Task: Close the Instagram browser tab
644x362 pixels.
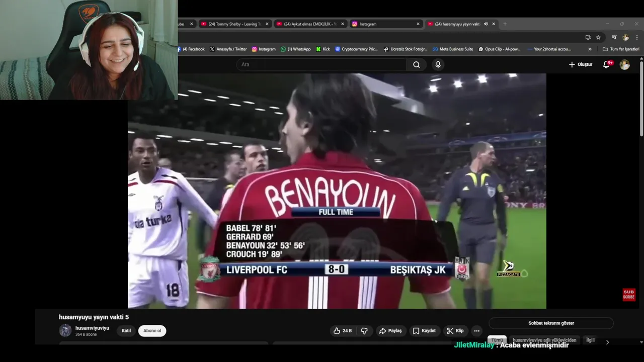Action: point(418,24)
